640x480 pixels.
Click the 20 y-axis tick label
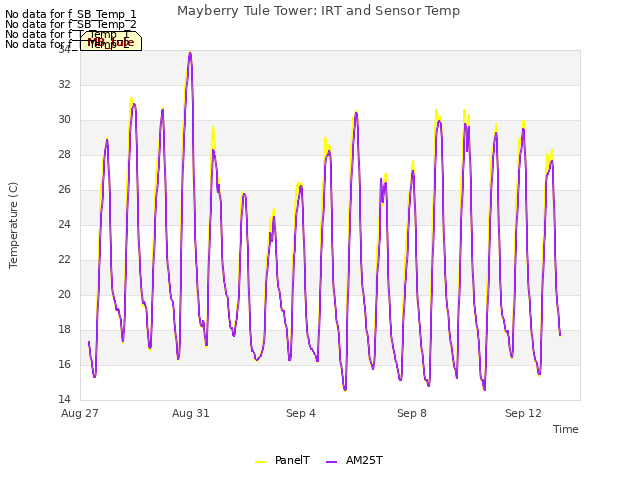(x=64, y=295)
